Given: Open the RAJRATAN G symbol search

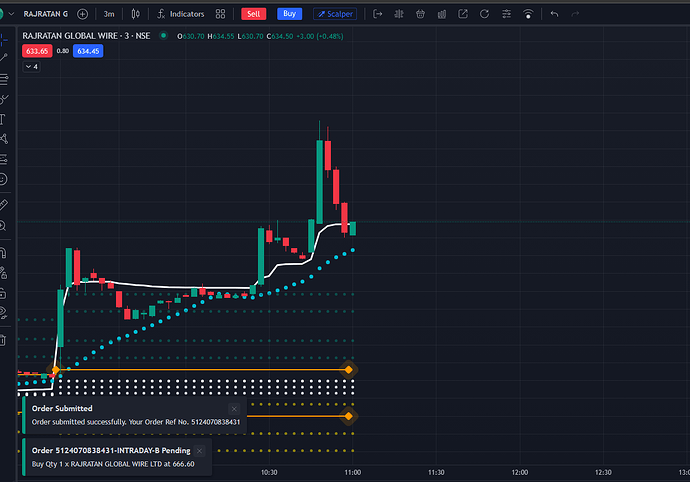Looking at the screenshot, I should [45, 14].
